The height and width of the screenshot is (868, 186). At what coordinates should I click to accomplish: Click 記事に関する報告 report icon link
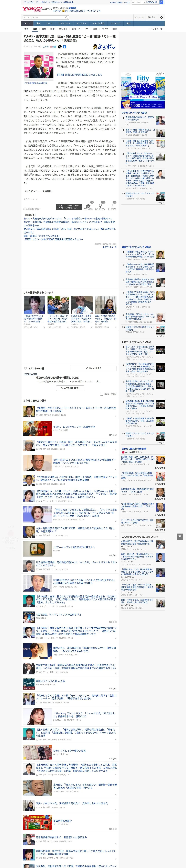click(32, 209)
